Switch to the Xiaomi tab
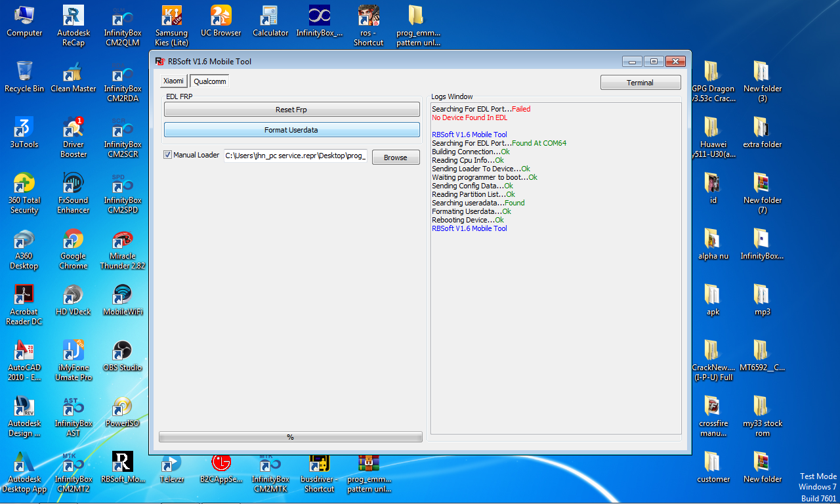Image resolution: width=840 pixels, height=504 pixels. pyautogui.click(x=174, y=81)
